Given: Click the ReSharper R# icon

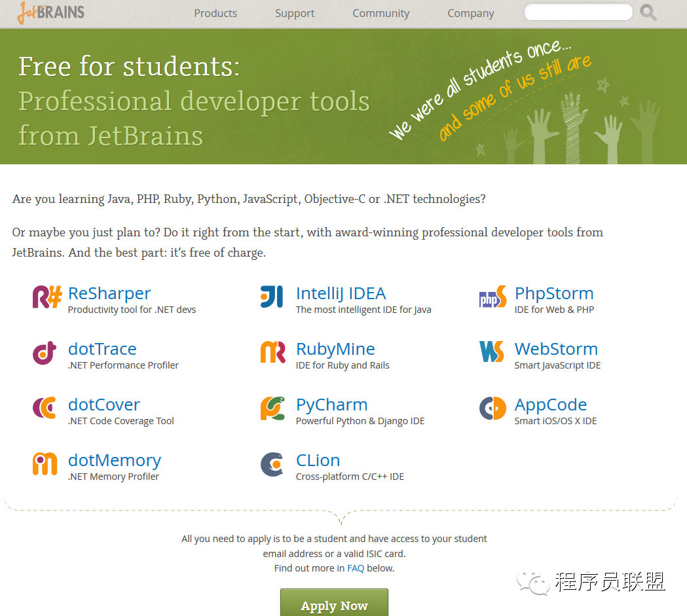Looking at the screenshot, I should pos(47,297).
